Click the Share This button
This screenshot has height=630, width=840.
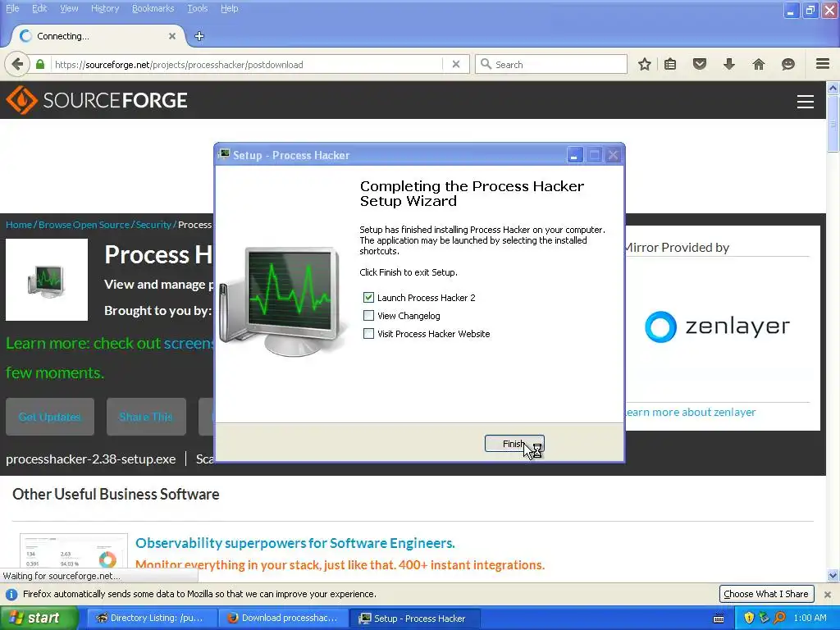click(146, 417)
